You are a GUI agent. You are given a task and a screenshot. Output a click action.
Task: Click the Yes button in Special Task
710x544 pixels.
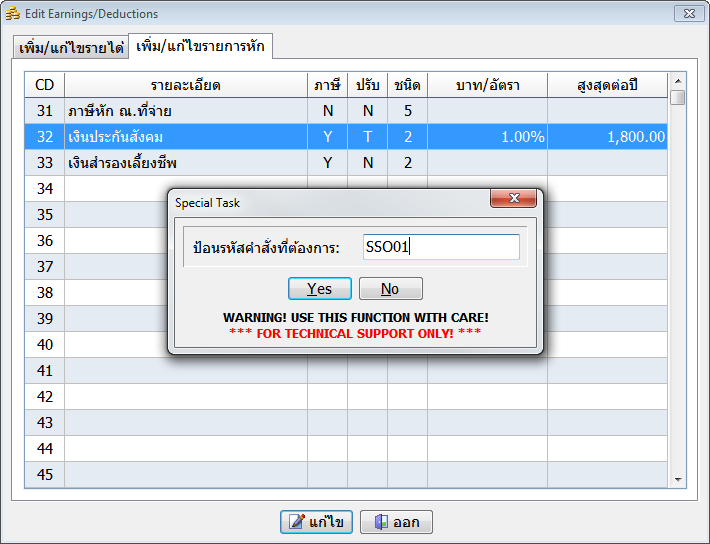point(319,289)
